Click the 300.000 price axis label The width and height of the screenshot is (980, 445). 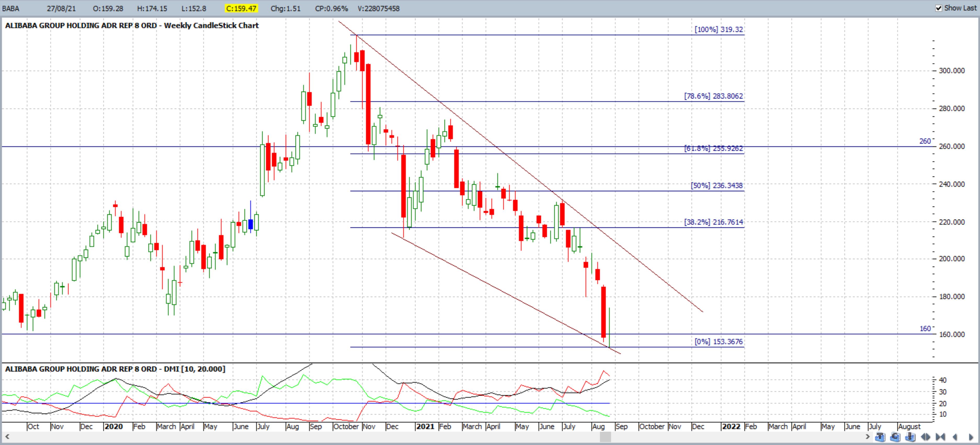(952, 71)
